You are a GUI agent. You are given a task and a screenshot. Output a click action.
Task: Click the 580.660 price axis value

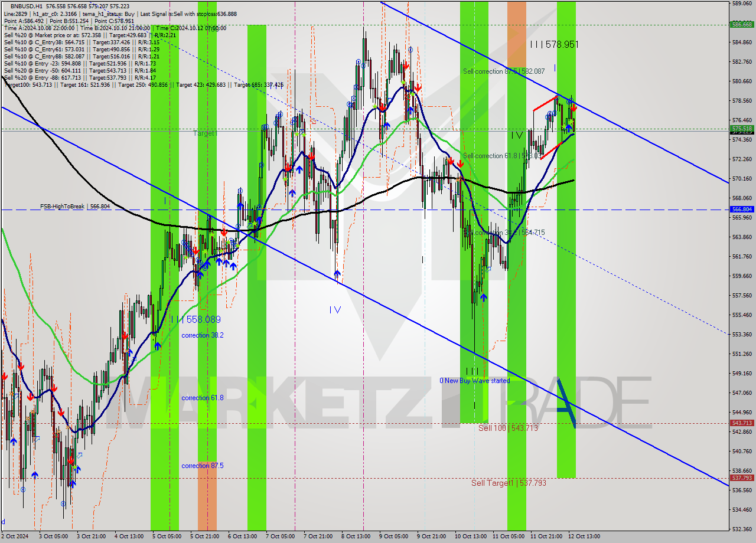click(742, 81)
